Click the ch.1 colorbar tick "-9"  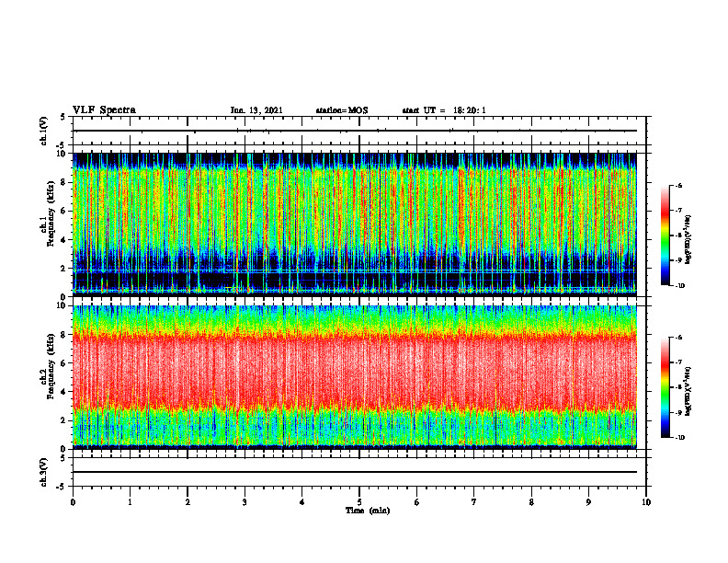678,260
